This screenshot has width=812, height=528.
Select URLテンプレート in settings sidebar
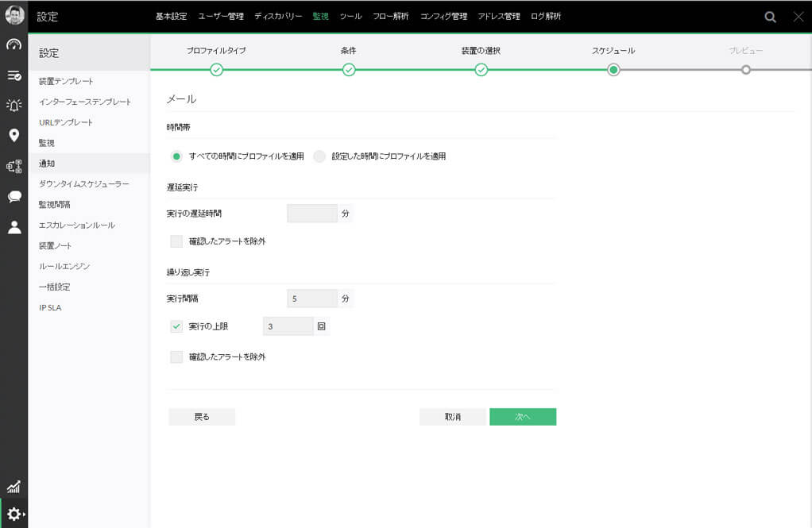[x=66, y=123]
